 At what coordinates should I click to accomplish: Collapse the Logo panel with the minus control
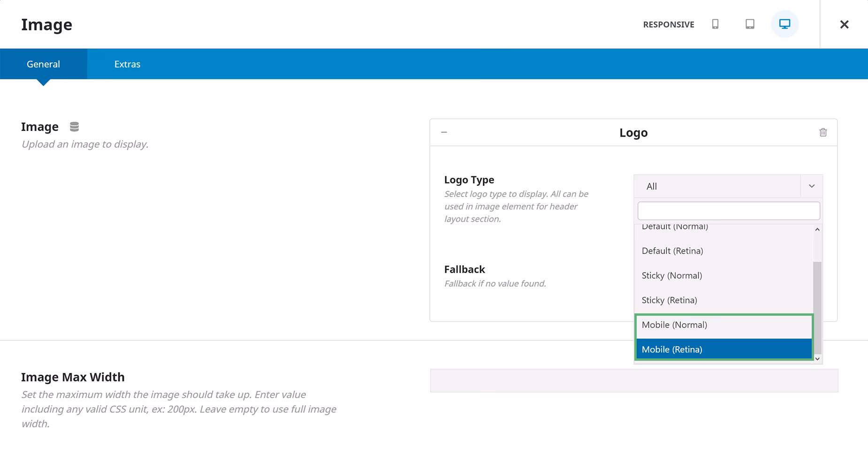pos(444,132)
